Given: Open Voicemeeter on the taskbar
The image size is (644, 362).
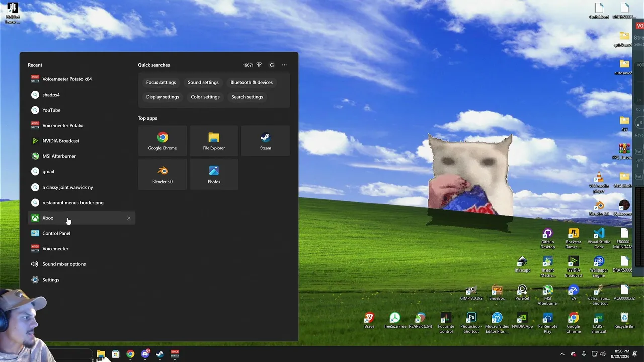Looking at the screenshot, I should pyautogui.click(x=175, y=354).
